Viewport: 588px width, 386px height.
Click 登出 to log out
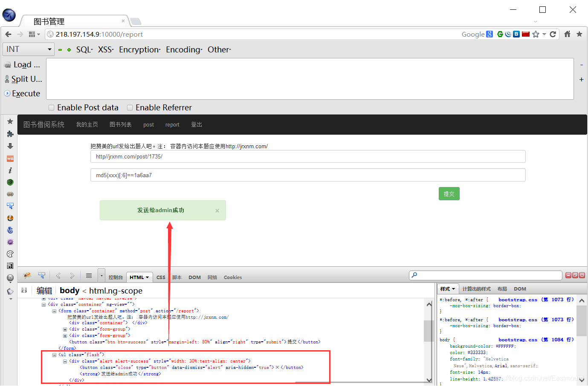point(197,125)
